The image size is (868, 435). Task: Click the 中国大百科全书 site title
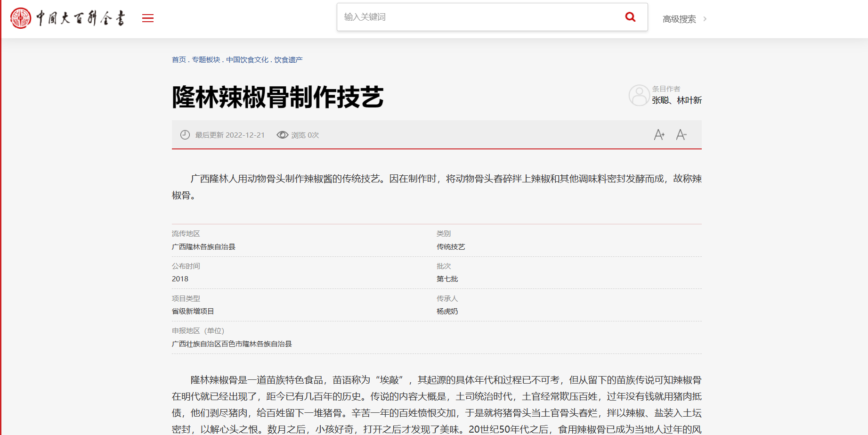[81, 18]
